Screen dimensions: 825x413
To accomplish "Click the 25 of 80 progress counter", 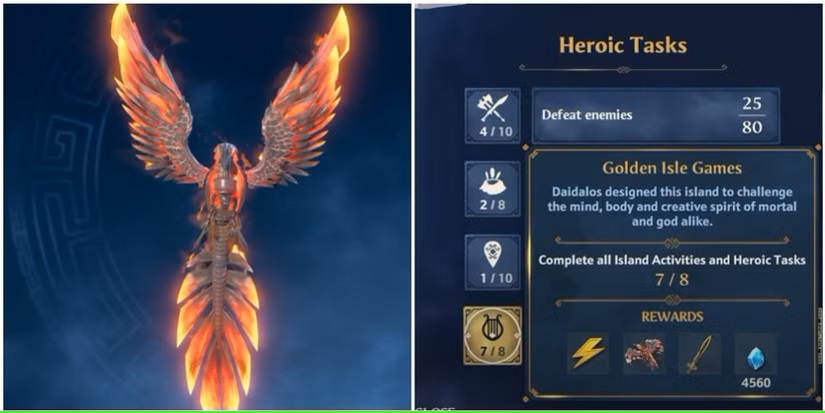I will (x=752, y=115).
